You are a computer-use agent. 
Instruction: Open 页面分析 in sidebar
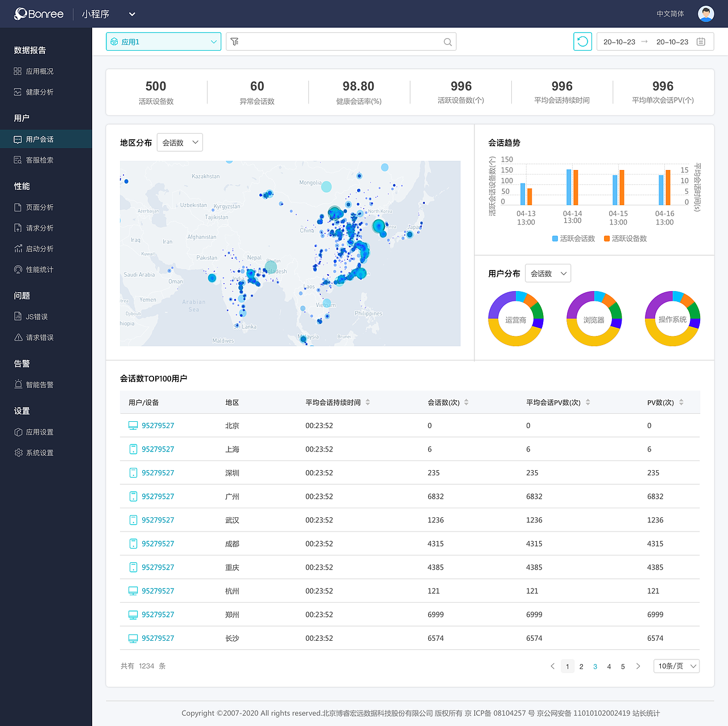(40, 208)
